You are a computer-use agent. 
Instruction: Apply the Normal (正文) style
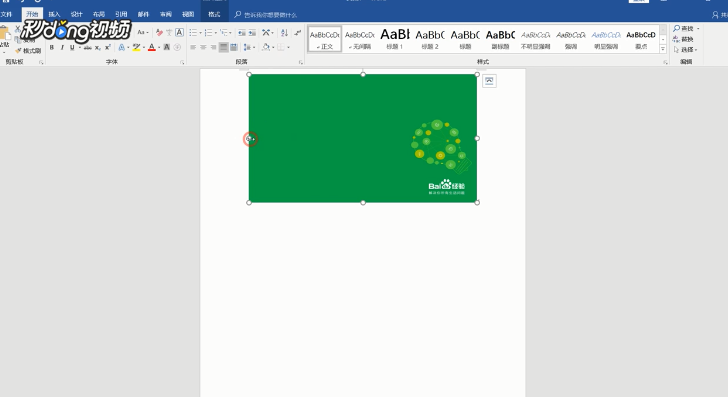(325, 39)
